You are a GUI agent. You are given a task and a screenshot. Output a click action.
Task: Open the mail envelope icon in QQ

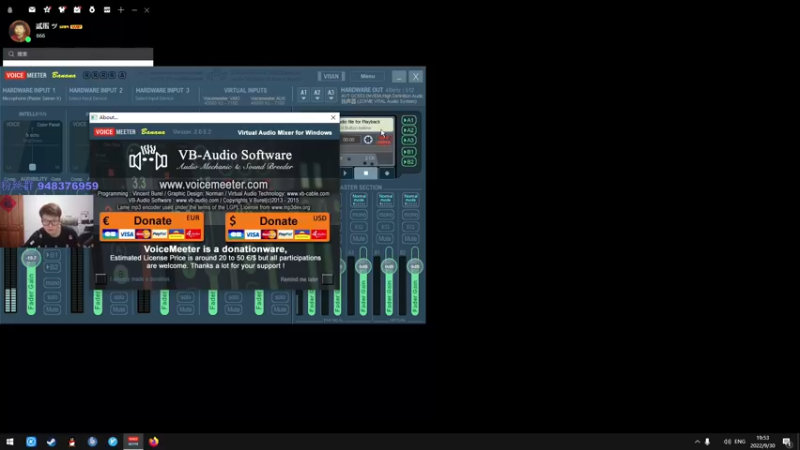(32, 10)
